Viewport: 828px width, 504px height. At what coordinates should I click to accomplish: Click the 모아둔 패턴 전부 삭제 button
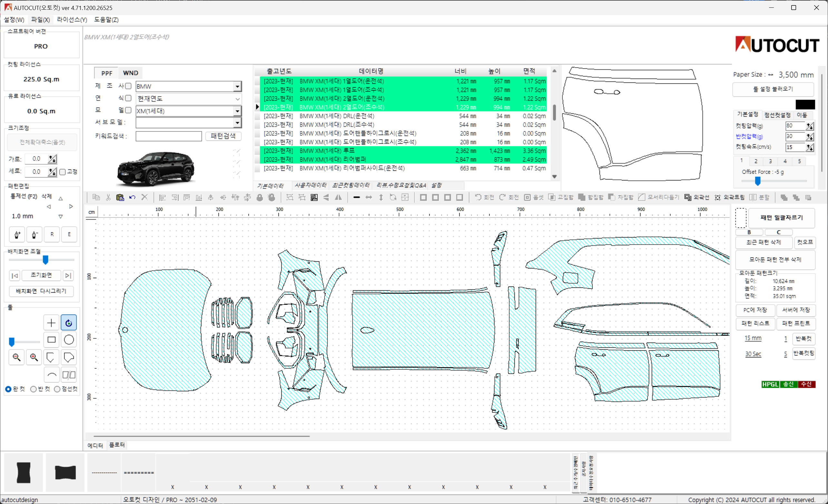(x=775, y=260)
